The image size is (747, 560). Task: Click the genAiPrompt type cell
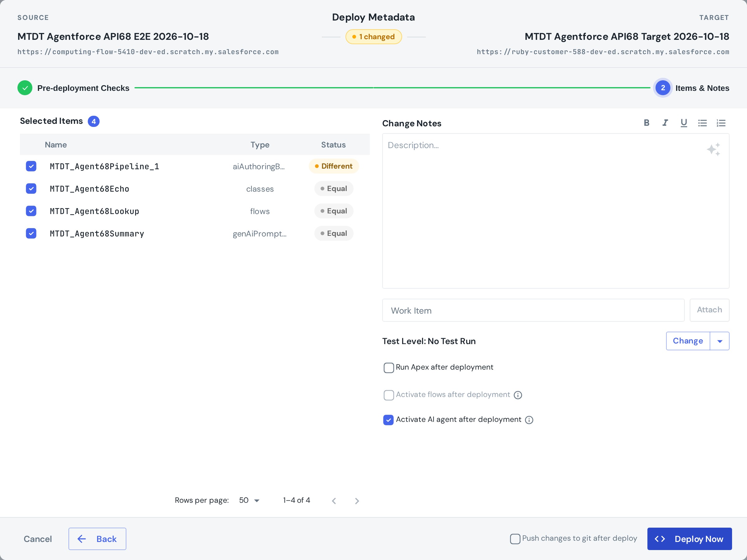[x=259, y=234]
